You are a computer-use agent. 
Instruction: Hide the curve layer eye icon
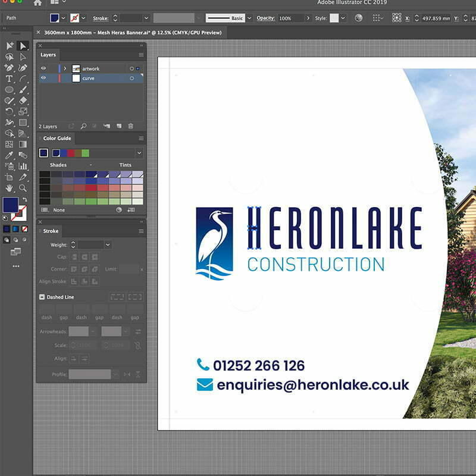pyautogui.click(x=43, y=78)
